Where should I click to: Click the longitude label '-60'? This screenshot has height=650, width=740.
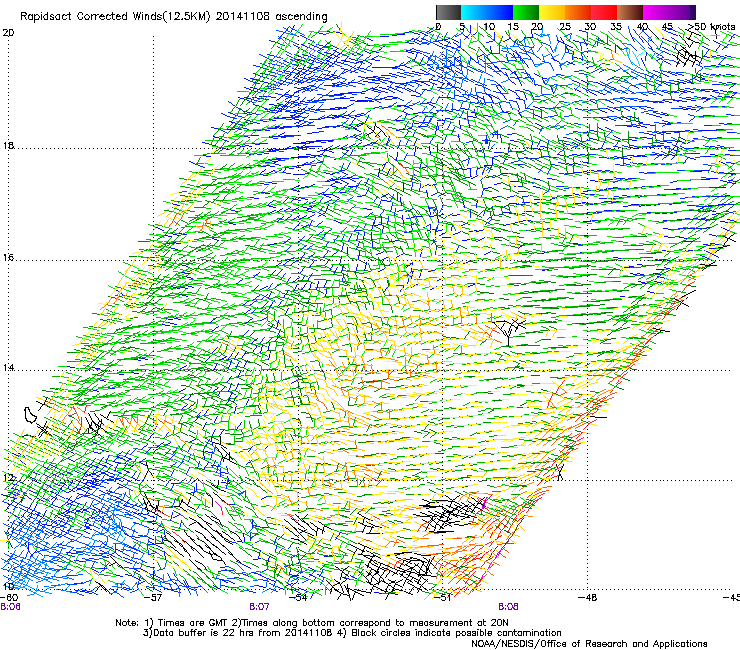9,598
